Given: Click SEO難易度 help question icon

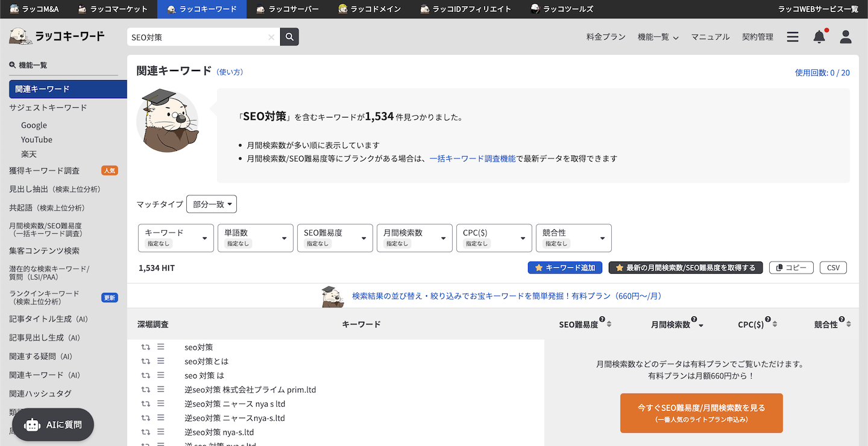Looking at the screenshot, I should [602, 319].
